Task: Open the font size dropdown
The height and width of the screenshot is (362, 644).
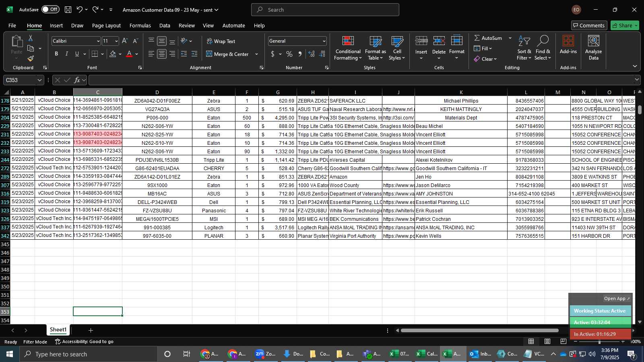Action: pos(116,41)
